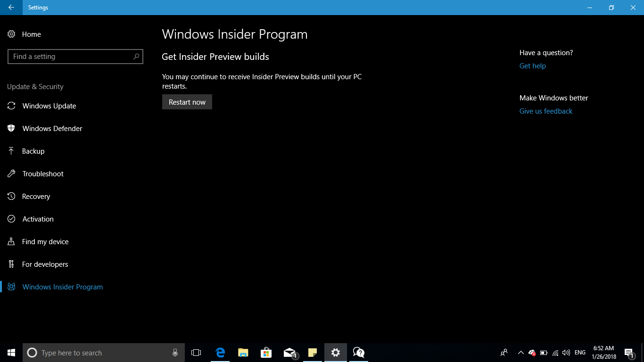Open Sticky Notes from the taskbar
The height and width of the screenshot is (362, 644).
(313, 353)
